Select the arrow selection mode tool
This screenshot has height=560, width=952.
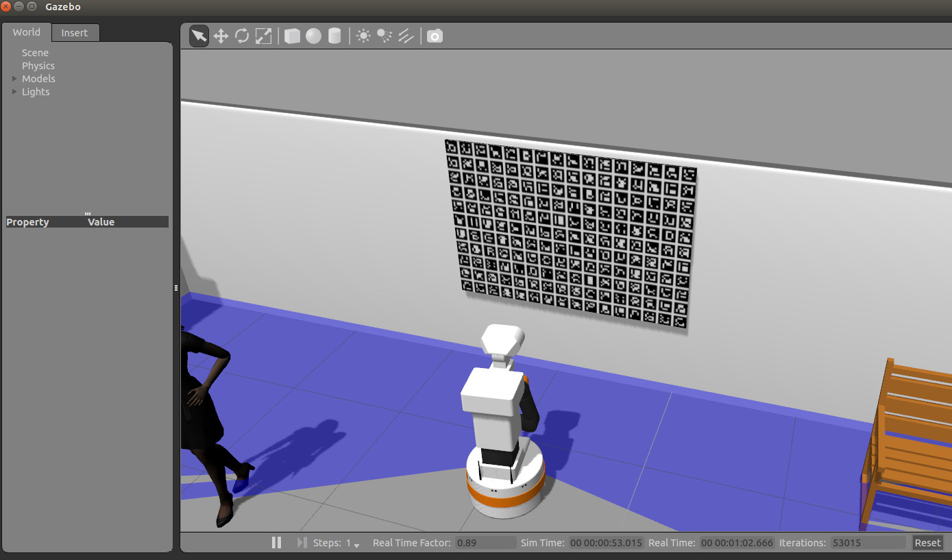tap(199, 36)
